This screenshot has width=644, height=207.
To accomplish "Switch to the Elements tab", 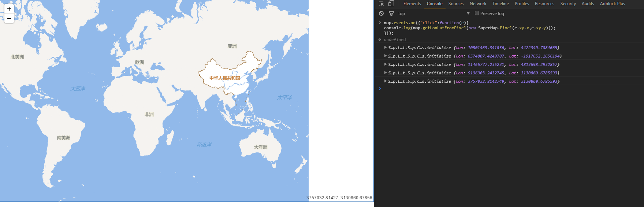I will coord(412,4).
